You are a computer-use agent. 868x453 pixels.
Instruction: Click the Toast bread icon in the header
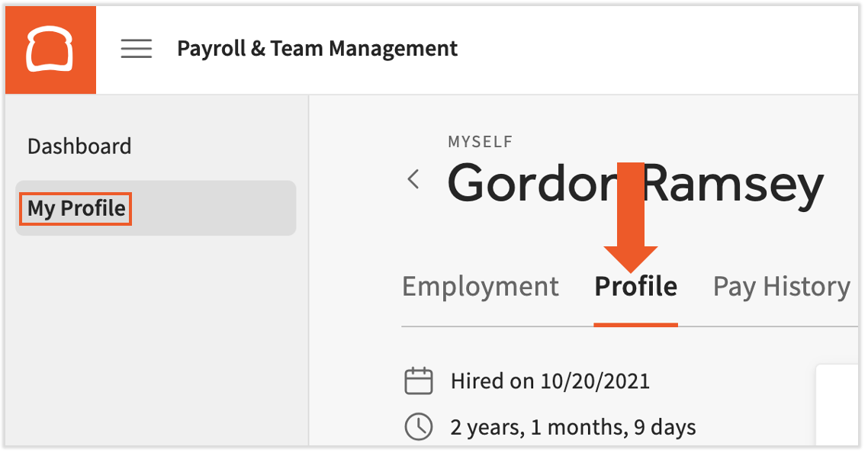click(x=50, y=49)
